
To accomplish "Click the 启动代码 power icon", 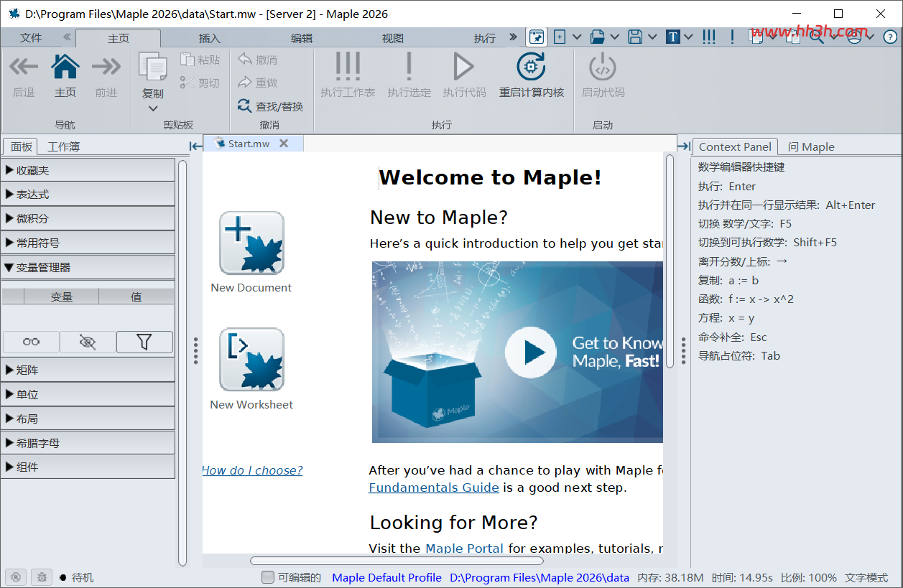I will tap(603, 67).
